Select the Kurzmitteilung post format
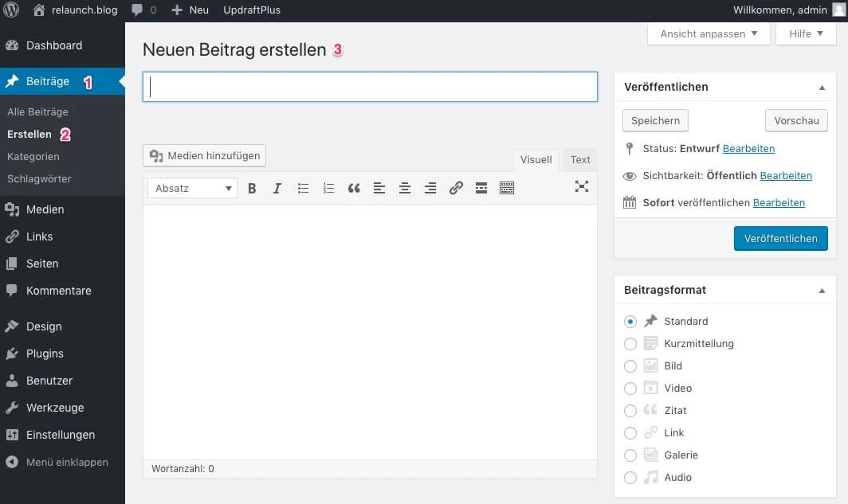Image resolution: width=848 pixels, height=504 pixels. pyautogui.click(x=630, y=343)
